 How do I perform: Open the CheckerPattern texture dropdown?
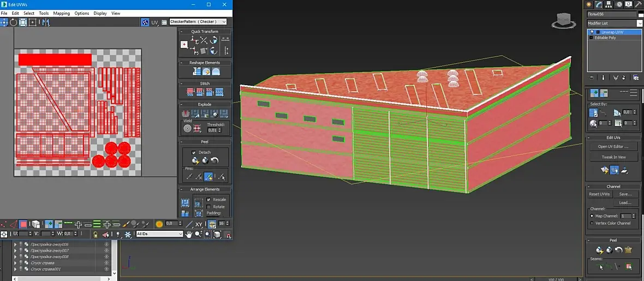[x=198, y=22]
